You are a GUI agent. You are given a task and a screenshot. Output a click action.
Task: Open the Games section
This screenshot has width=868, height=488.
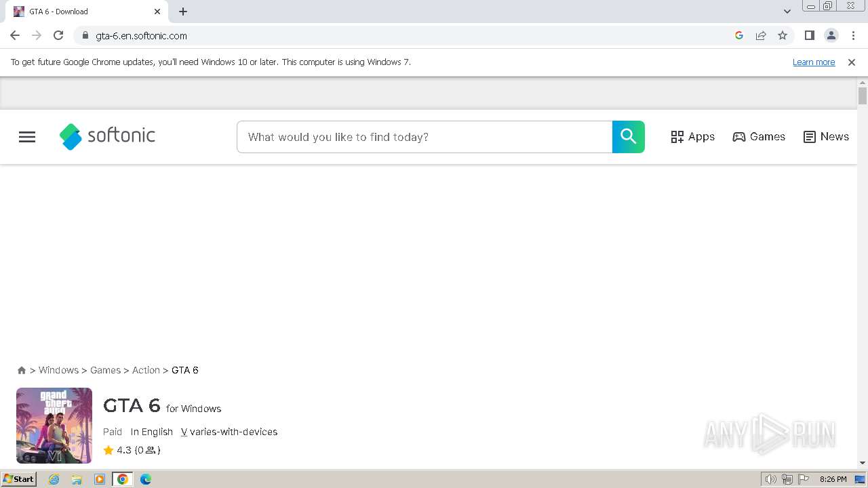(x=759, y=137)
